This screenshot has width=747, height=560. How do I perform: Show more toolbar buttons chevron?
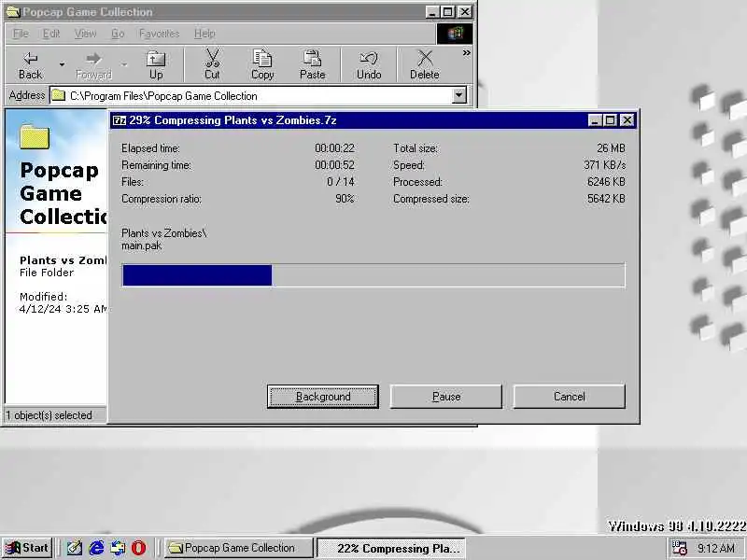[x=466, y=53]
